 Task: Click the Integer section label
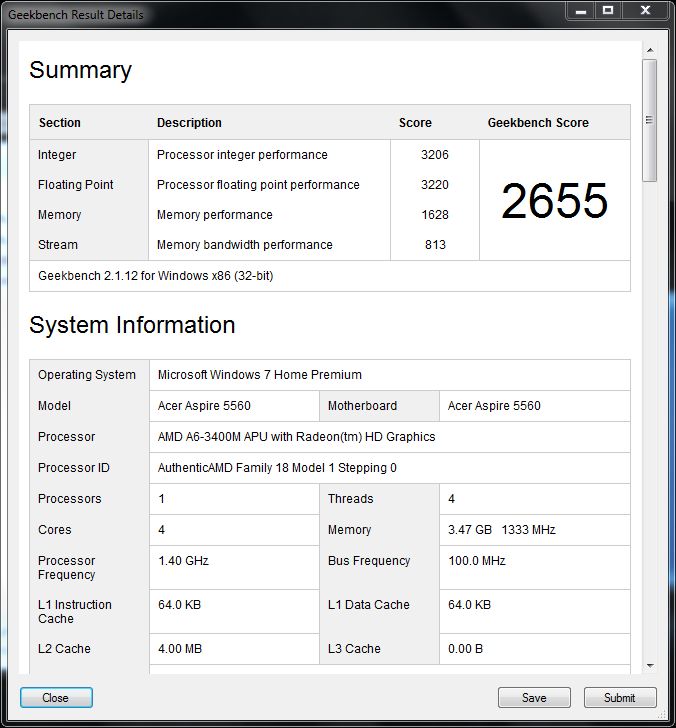[x=57, y=155]
